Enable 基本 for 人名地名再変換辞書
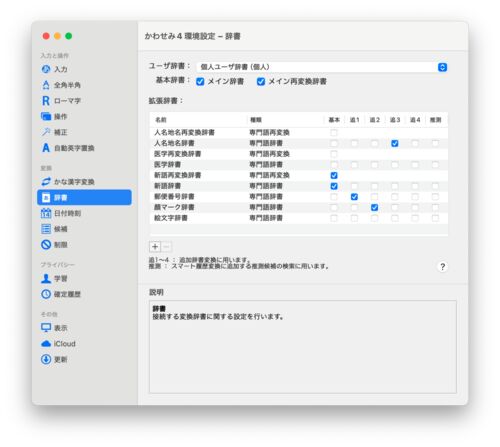 [334, 133]
